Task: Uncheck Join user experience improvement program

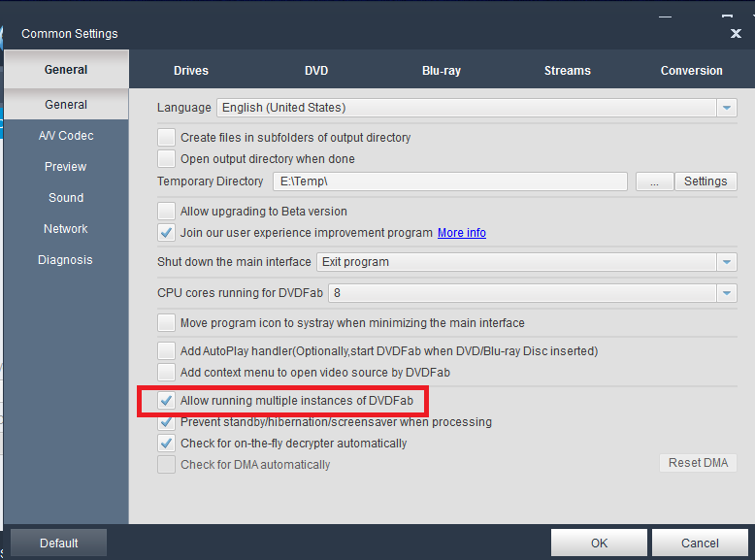Action: tap(166, 233)
